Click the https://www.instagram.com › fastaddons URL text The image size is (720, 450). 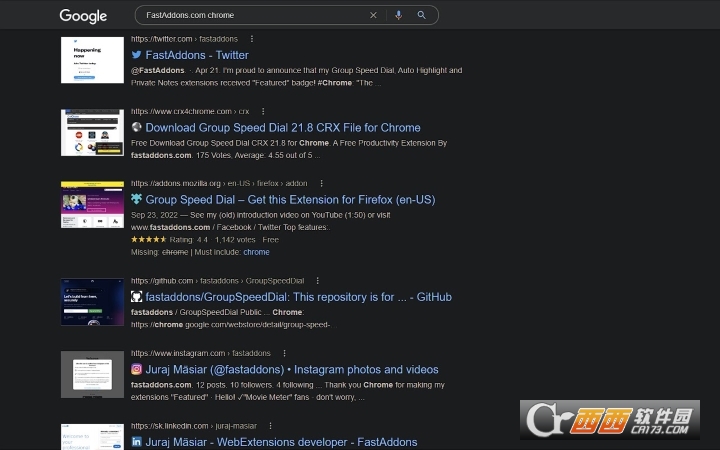coord(201,354)
